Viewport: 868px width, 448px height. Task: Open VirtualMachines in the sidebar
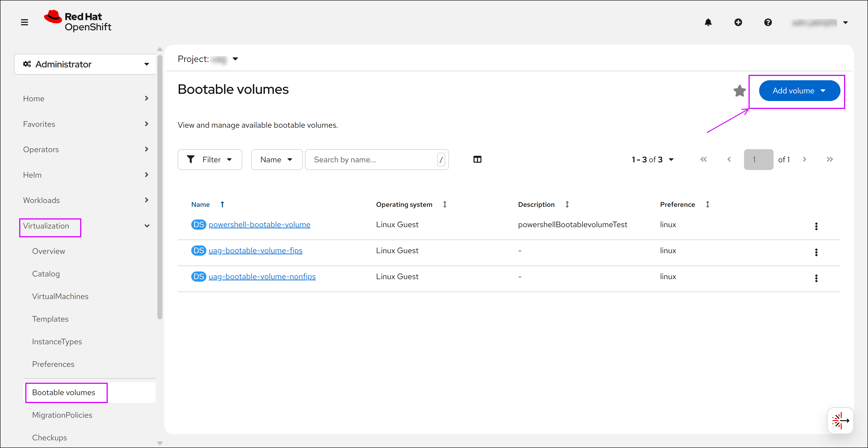pos(60,297)
